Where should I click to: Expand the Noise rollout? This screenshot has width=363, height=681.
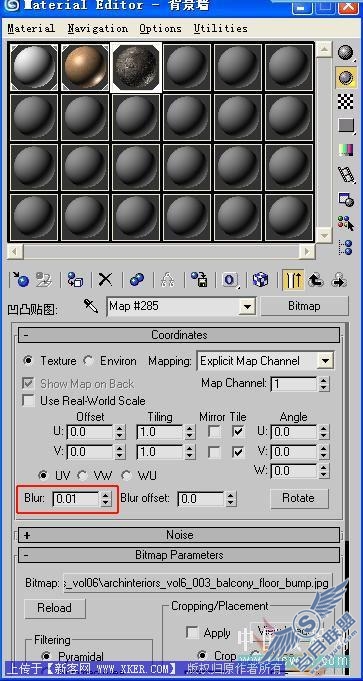[x=179, y=535]
